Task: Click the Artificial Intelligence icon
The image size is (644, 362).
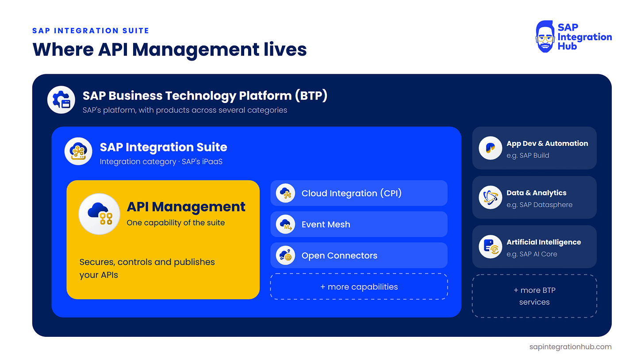Action: (490, 247)
